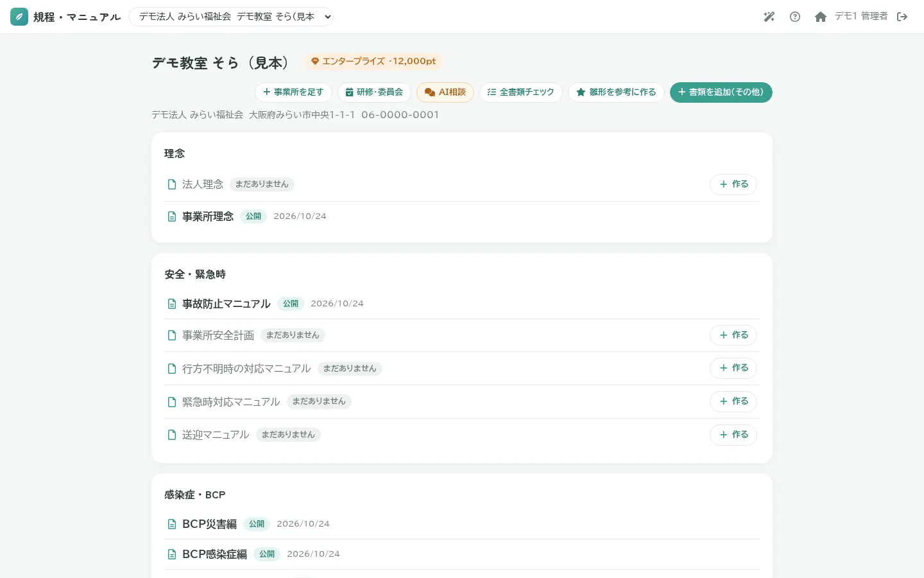
Task: Click まだありません badge beside 送迎マニュアル
Action: pos(288,435)
